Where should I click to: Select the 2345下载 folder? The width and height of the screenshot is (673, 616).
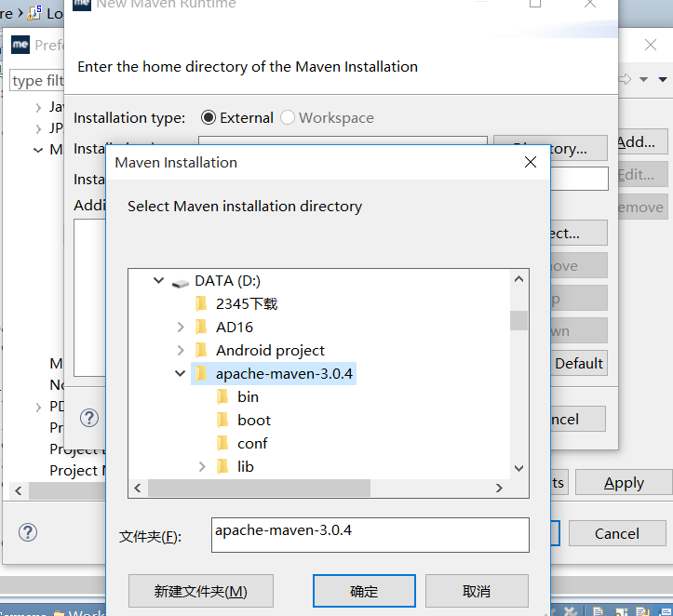pyautogui.click(x=247, y=304)
